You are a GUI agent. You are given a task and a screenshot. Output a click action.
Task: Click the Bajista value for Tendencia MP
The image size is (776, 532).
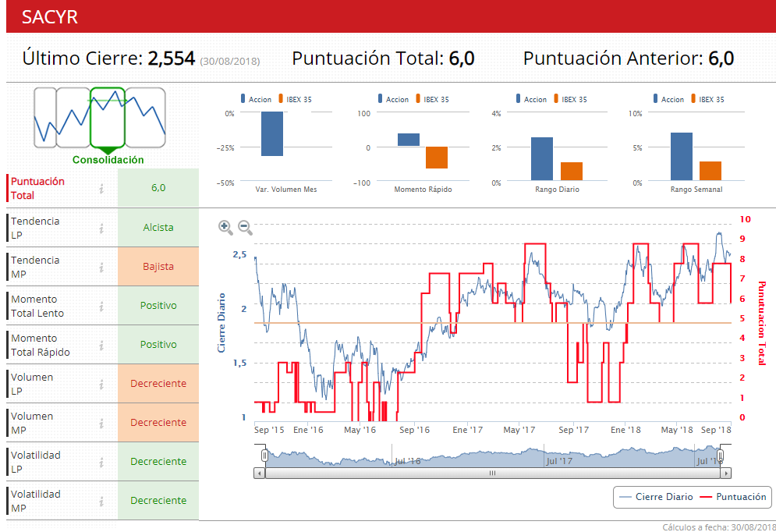pos(158,267)
